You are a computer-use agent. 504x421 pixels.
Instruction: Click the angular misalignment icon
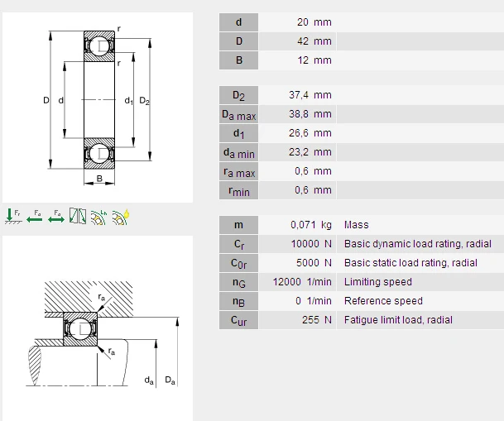pyautogui.click(x=78, y=216)
